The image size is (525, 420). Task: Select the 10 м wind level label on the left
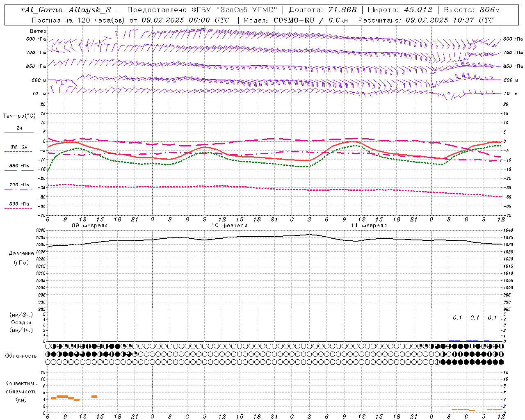39,94
